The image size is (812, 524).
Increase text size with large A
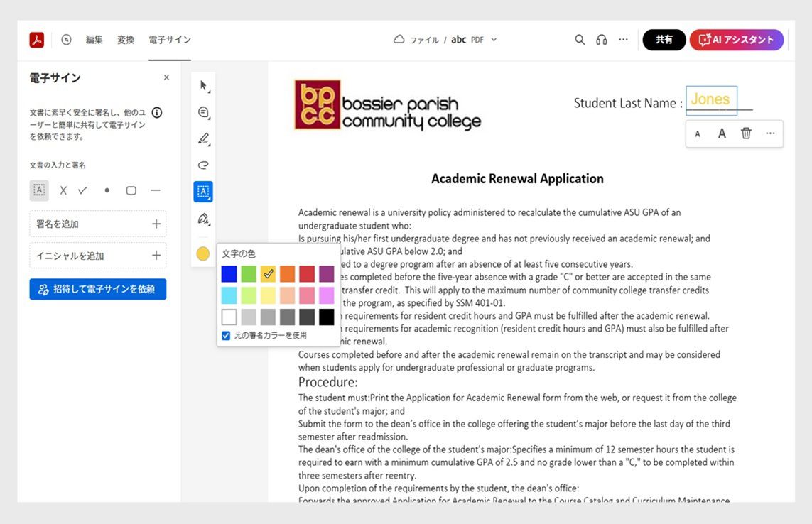(x=722, y=133)
